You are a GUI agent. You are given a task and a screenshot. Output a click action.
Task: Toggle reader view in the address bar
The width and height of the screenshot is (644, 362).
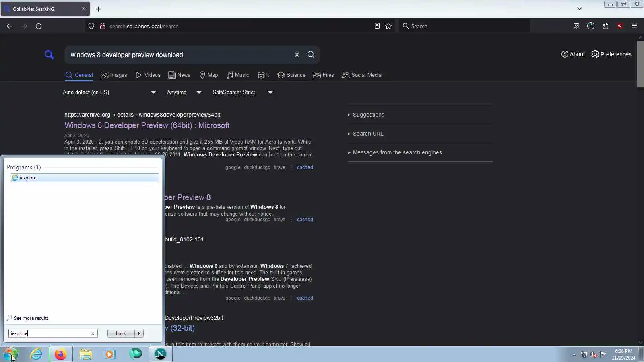pos(377,26)
